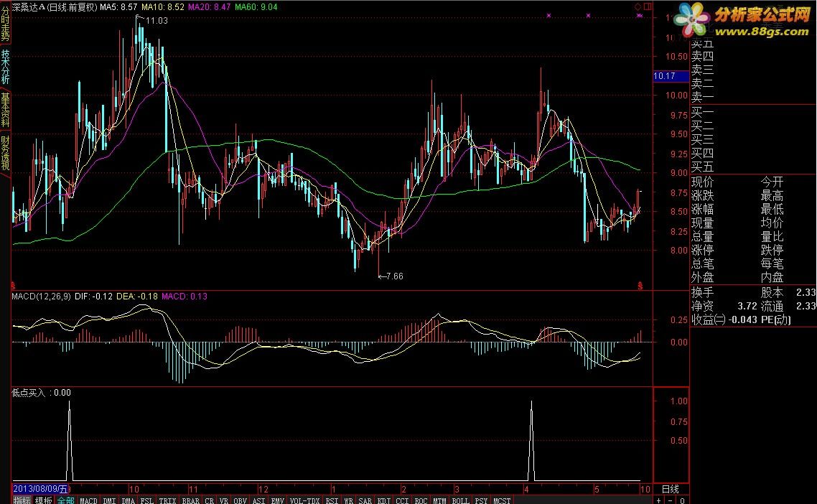The image size is (817, 504).
Task: Switch indicator to TRIX
Action: (x=167, y=500)
